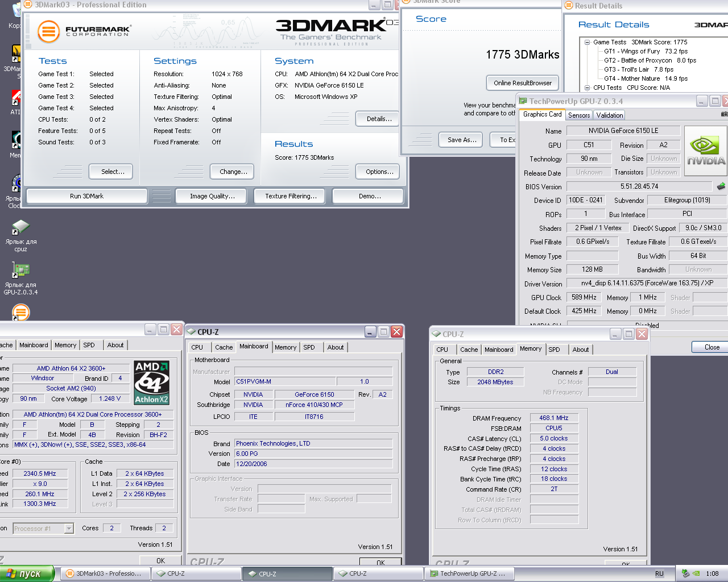Click the Select... tests button

[111, 172]
